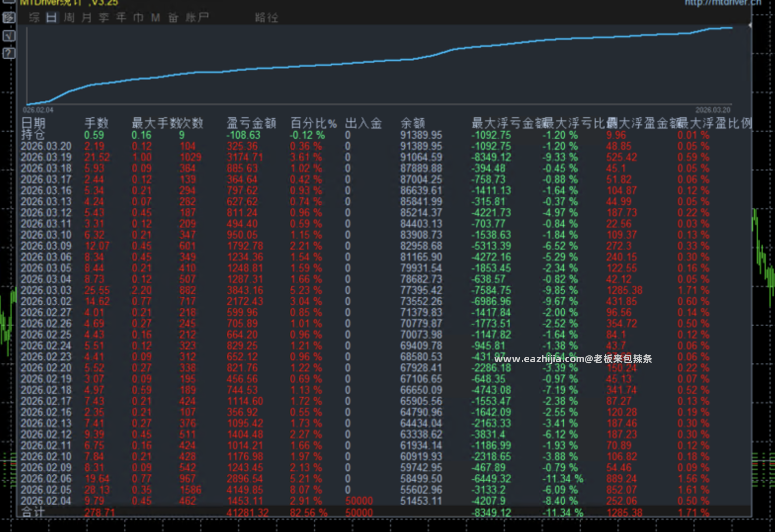
Task: Open the mtdriver.cn link at the top right
Action: [x=723, y=2]
